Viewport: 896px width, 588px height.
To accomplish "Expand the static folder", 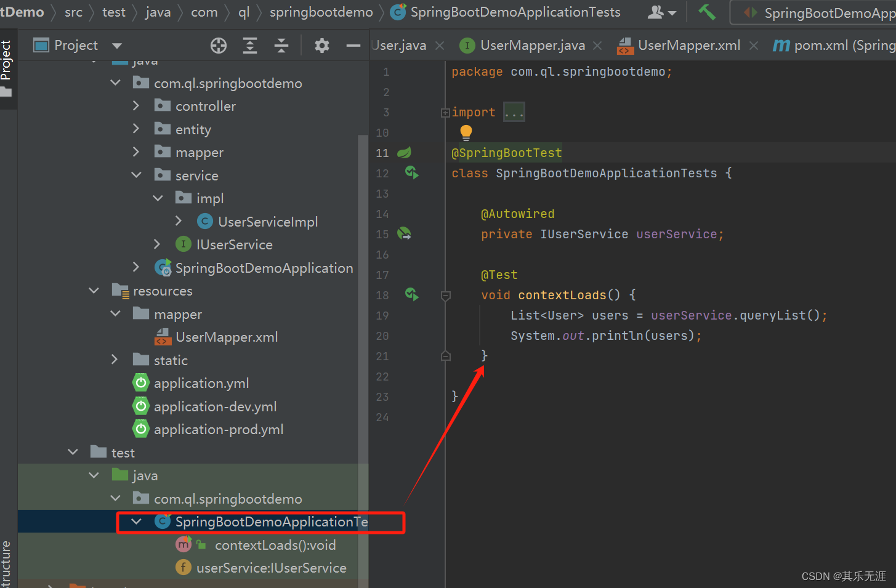I will 115,360.
